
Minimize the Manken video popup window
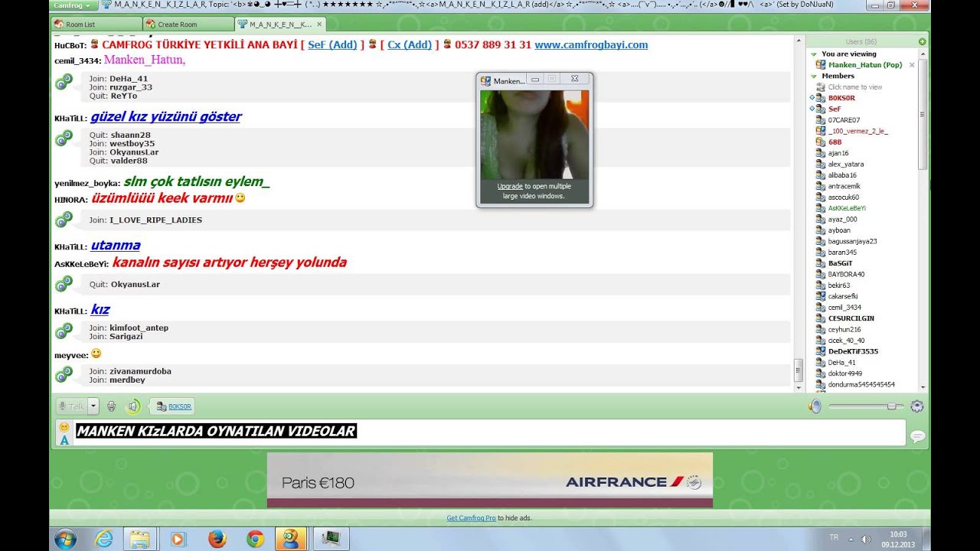535,79
